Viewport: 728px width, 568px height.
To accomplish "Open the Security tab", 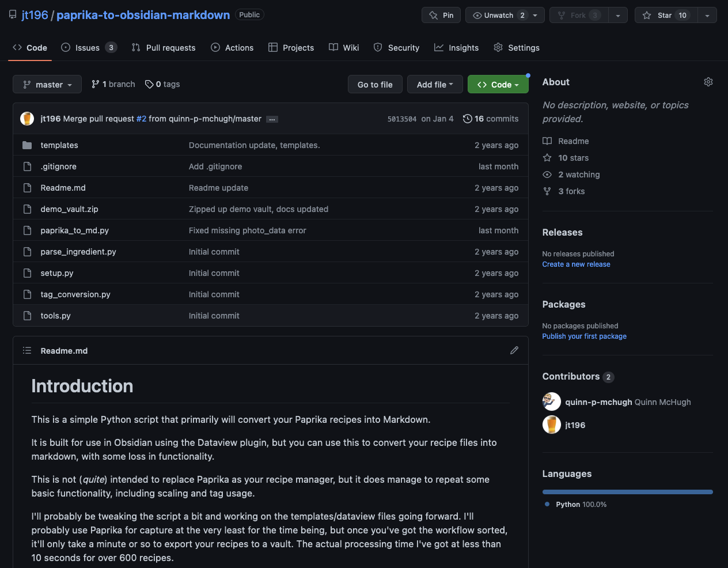I will [x=396, y=48].
